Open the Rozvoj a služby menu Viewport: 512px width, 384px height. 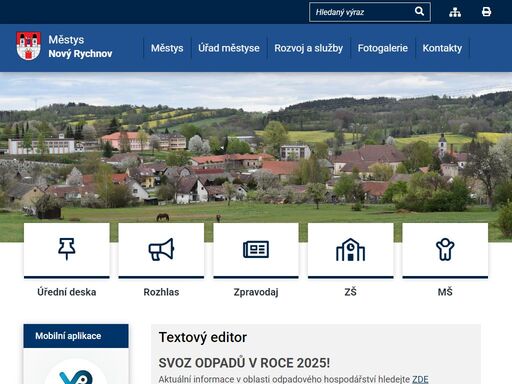point(309,48)
